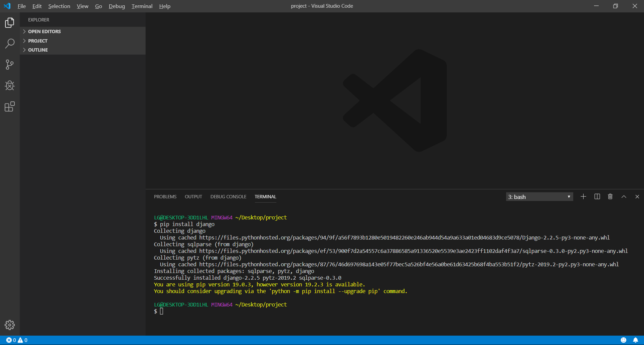Image resolution: width=644 pixels, height=345 pixels.
Task: Maximize the panel size with up chevron
Action: coord(624,197)
